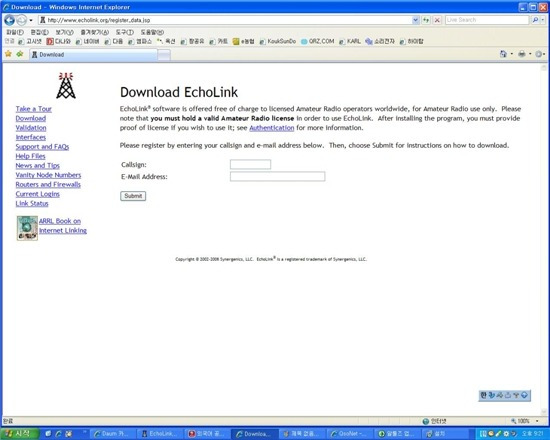Open the 즐겨찾기(A) Favorites menu
This screenshot has width=550, height=440.
pos(94,32)
